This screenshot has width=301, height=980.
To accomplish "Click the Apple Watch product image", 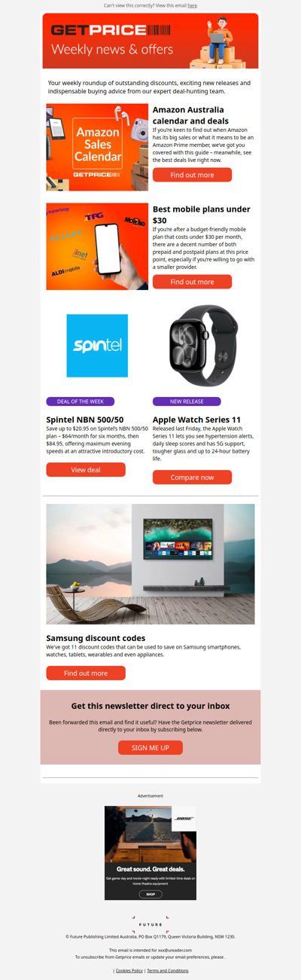I will click(x=204, y=347).
